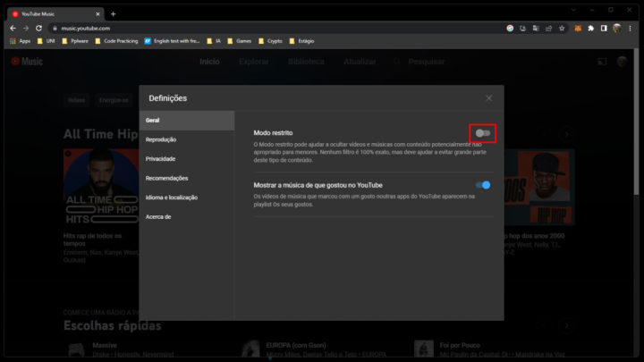Open the Privacidade settings section
Screen dimensions: 644x362
click(187, 159)
